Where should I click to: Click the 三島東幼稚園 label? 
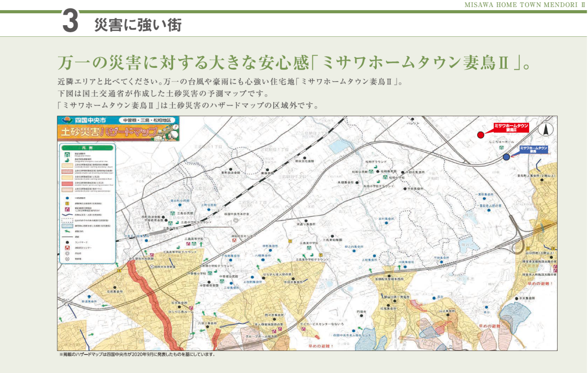(x=332, y=239)
